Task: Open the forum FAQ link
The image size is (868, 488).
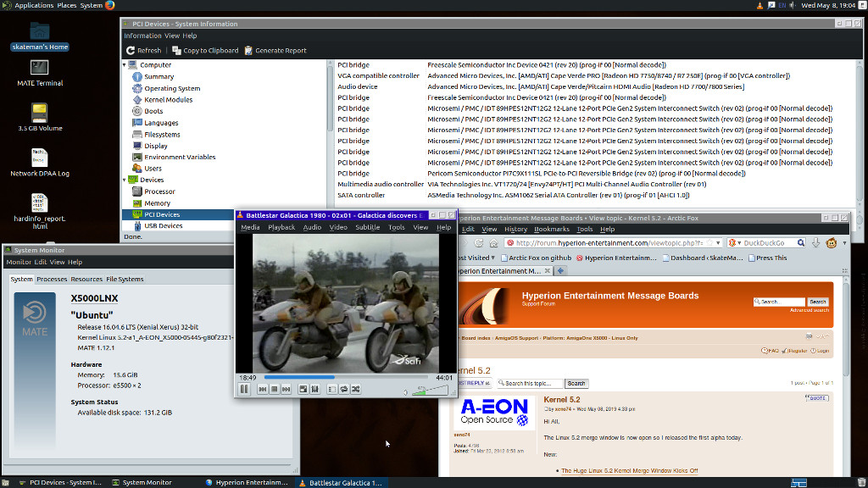Action: tap(770, 351)
